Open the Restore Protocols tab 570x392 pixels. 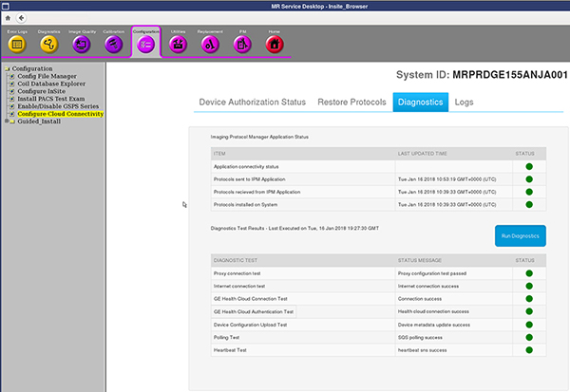(351, 102)
